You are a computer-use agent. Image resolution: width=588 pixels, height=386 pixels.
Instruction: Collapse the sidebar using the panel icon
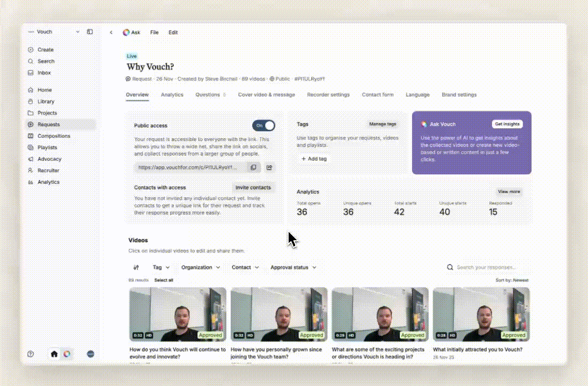[90, 32]
